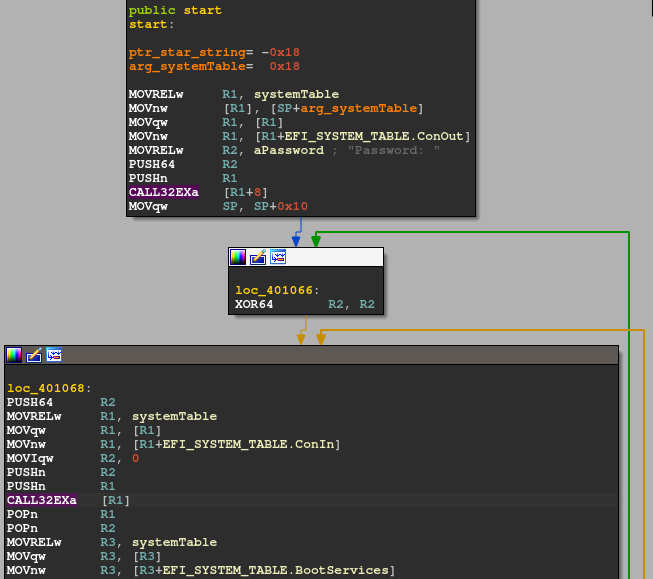
Task: Click CALL32EXa [R1+8] instruction
Action: point(198,192)
